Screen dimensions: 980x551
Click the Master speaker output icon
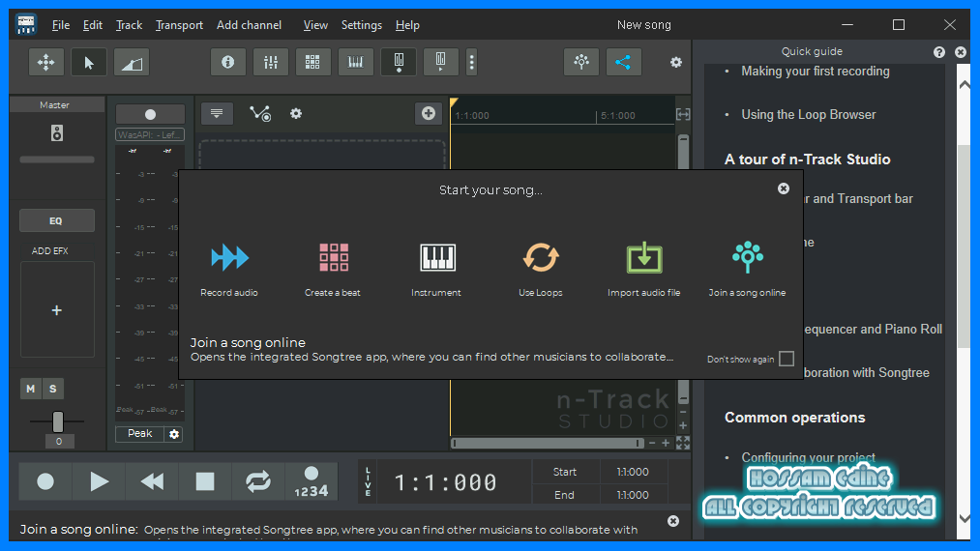(x=57, y=132)
